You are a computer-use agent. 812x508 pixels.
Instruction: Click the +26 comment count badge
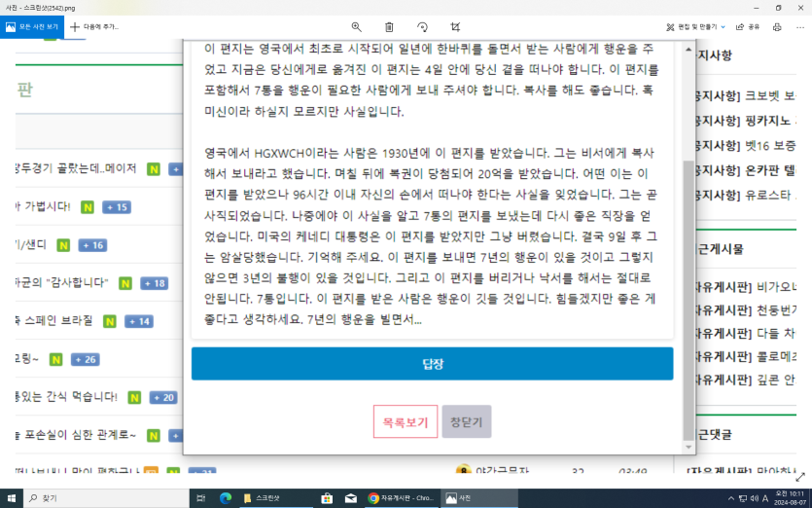pyautogui.click(x=86, y=360)
